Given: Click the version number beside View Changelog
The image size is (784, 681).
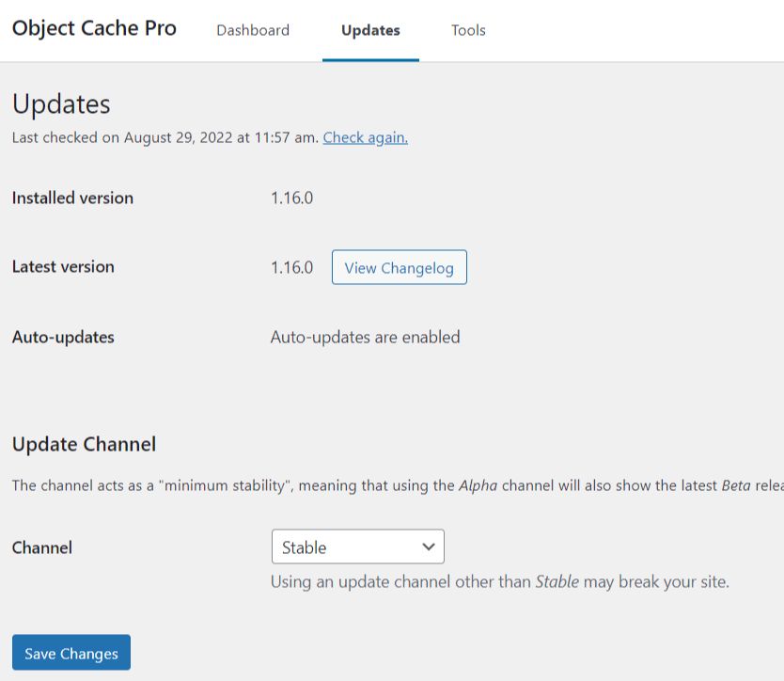Looking at the screenshot, I should point(291,267).
